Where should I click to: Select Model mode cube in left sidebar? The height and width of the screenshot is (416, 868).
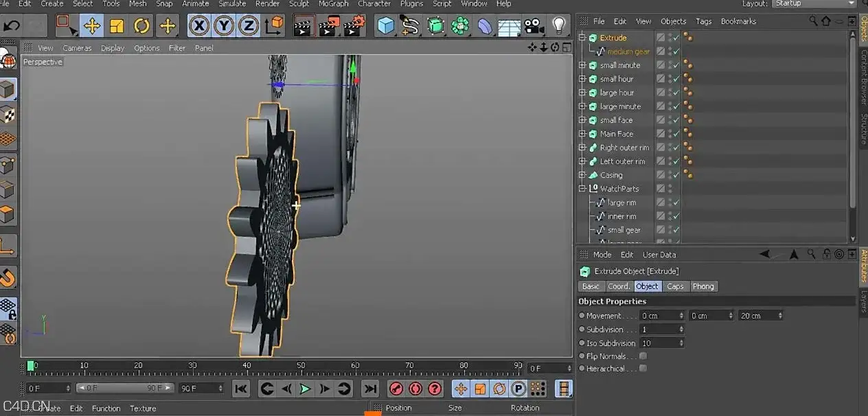tap(8, 89)
